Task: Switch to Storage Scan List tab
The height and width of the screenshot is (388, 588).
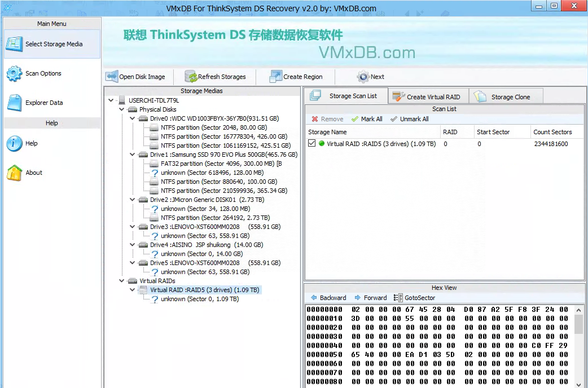Action: pos(346,96)
